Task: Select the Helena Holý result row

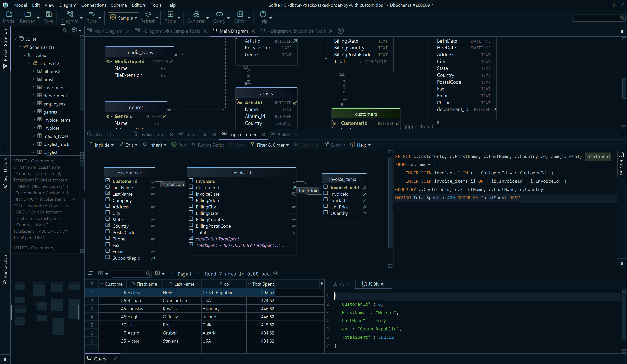Action: pyautogui.click(x=205, y=292)
